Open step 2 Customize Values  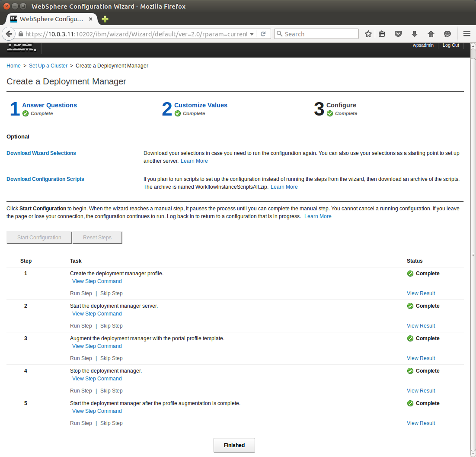(201, 105)
